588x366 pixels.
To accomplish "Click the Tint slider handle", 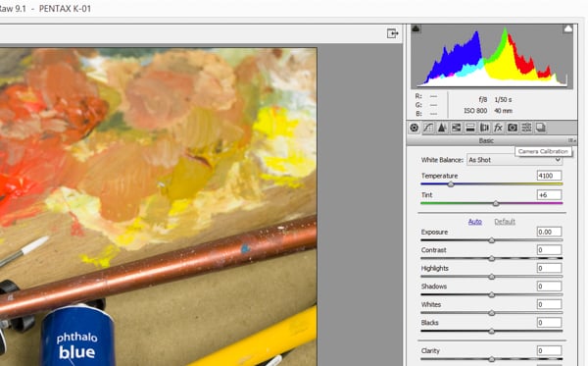I will [x=496, y=203].
